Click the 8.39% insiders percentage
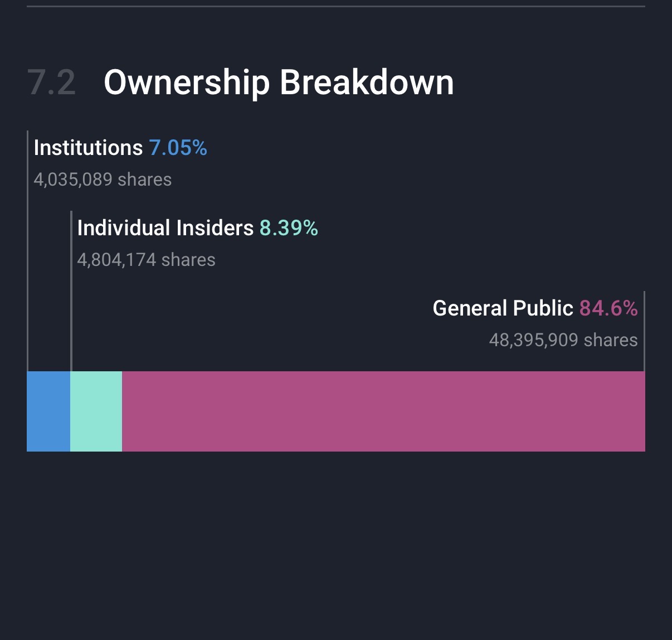This screenshot has height=640, width=672. tap(289, 228)
